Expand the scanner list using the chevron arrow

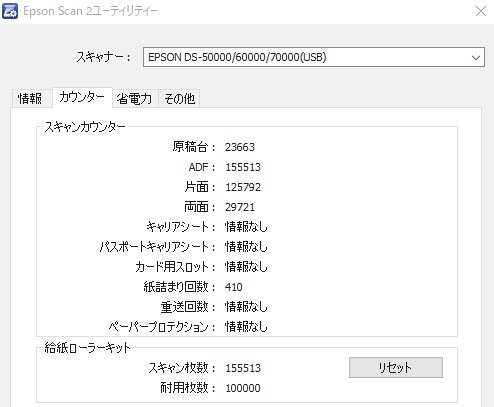(x=476, y=57)
